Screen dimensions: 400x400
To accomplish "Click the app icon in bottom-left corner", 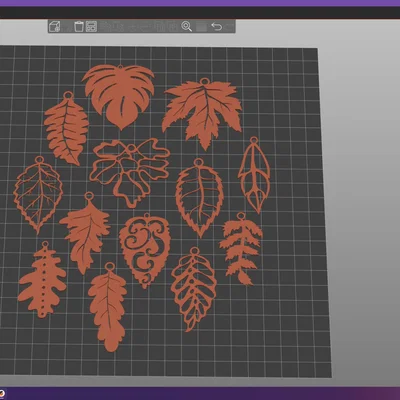I will [x=2, y=393].
